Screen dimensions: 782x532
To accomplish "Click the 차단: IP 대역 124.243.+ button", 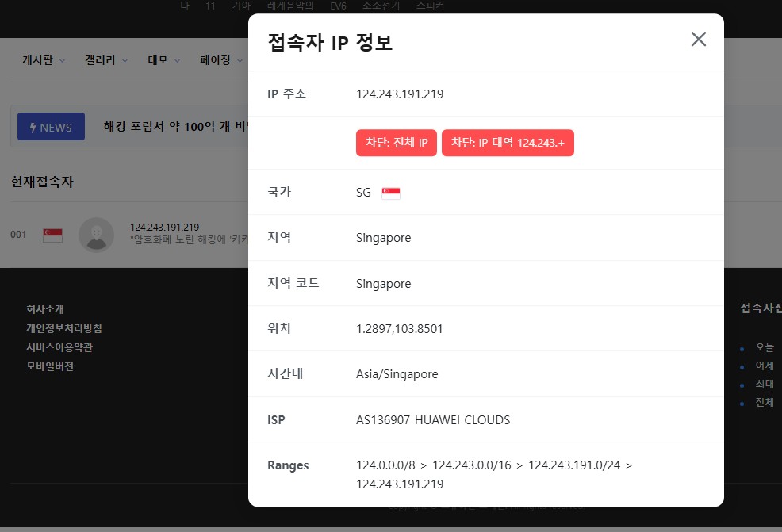I will [508, 144].
